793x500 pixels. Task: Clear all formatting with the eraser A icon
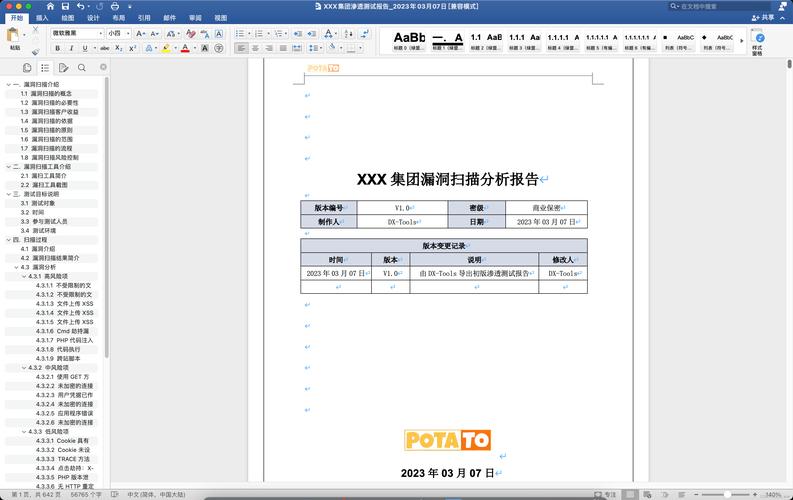click(x=190, y=33)
